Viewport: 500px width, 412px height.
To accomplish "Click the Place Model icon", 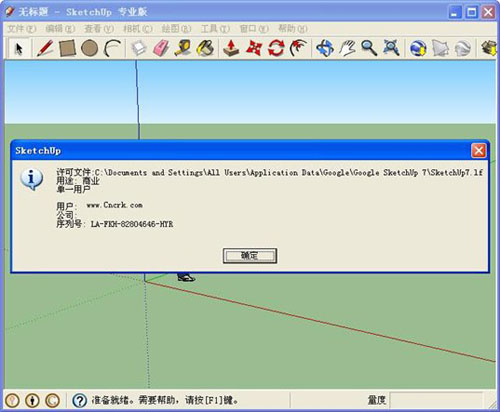I will point(463,48).
